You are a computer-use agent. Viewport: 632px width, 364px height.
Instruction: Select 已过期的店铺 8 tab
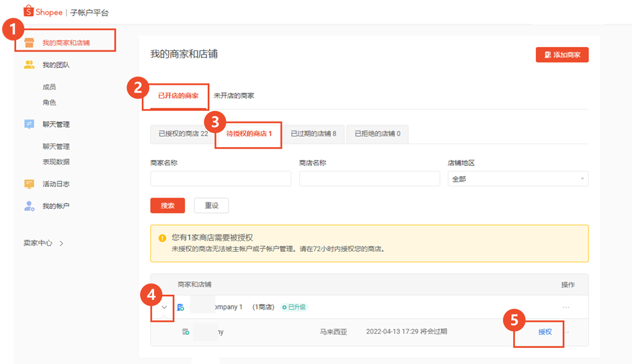[x=313, y=134]
